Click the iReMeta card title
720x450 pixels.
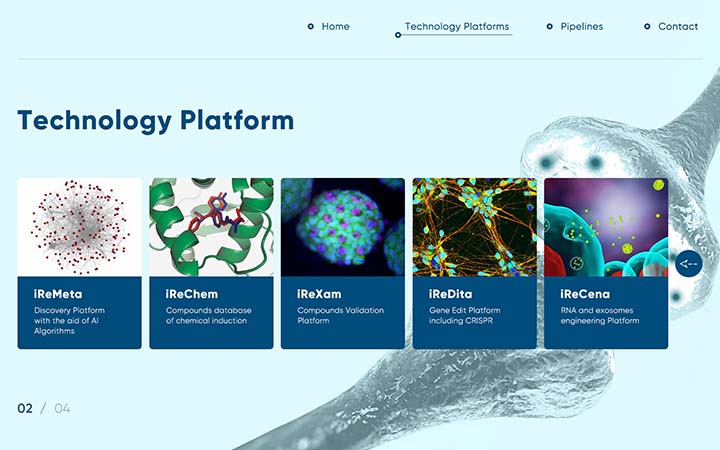tap(58, 294)
